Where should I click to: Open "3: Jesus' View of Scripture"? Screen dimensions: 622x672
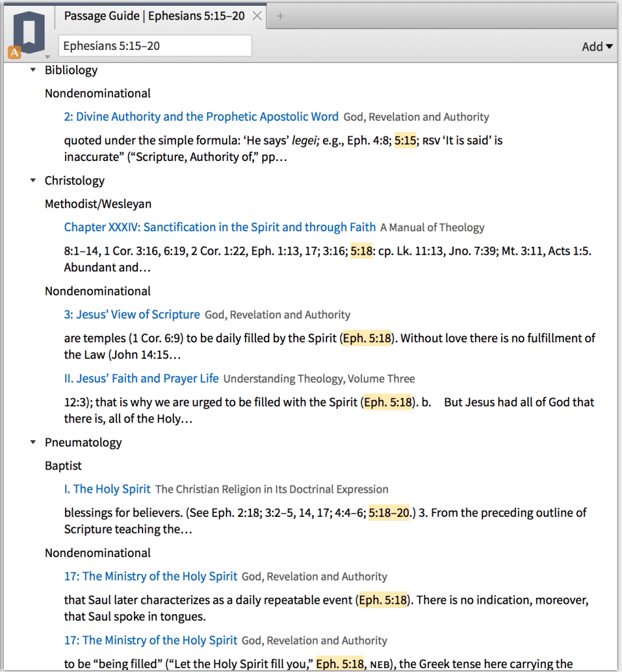click(x=131, y=315)
